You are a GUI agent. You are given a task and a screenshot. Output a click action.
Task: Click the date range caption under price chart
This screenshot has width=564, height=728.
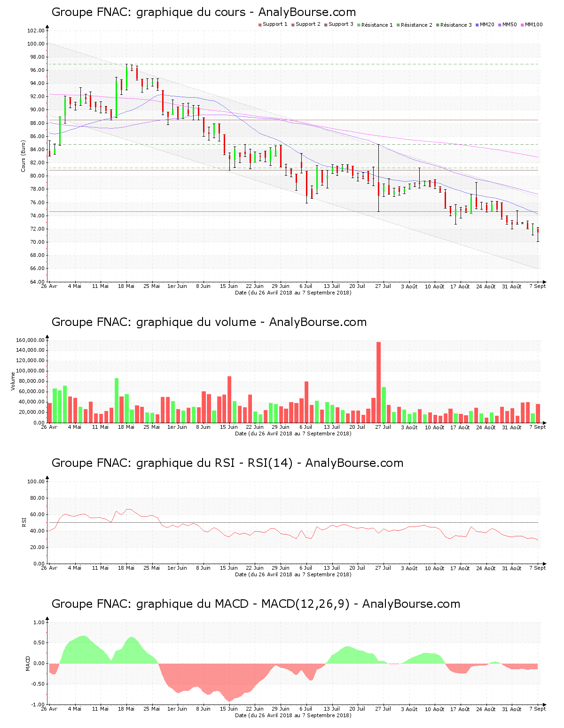(293, 293)
